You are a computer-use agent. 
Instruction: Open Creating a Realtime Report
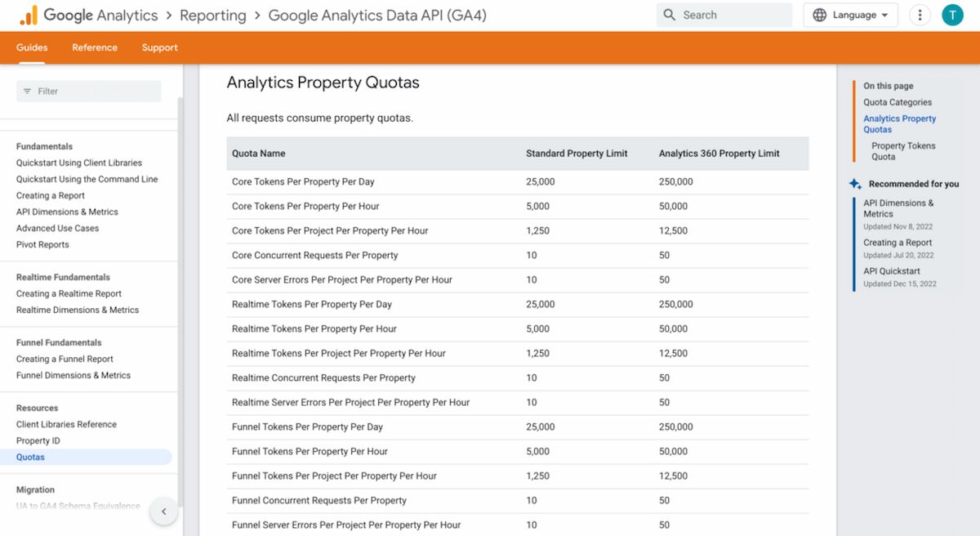click(x=69, y=293)
